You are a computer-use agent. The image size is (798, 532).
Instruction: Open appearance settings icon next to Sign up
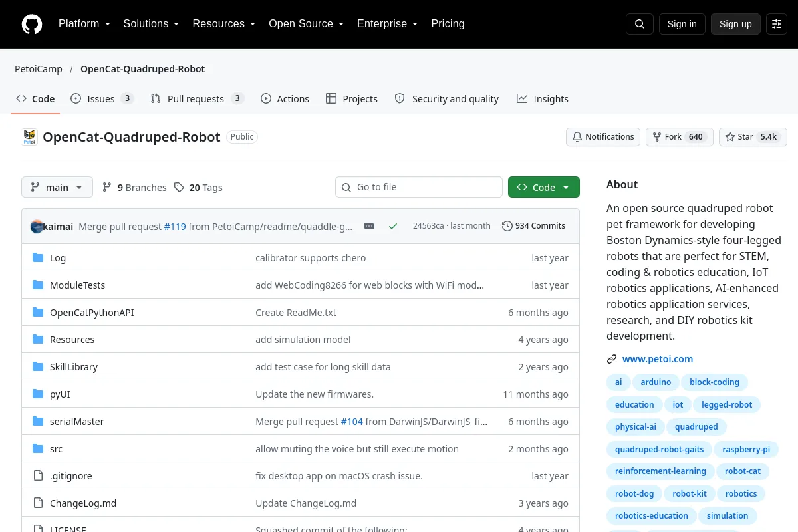point(777,24)
